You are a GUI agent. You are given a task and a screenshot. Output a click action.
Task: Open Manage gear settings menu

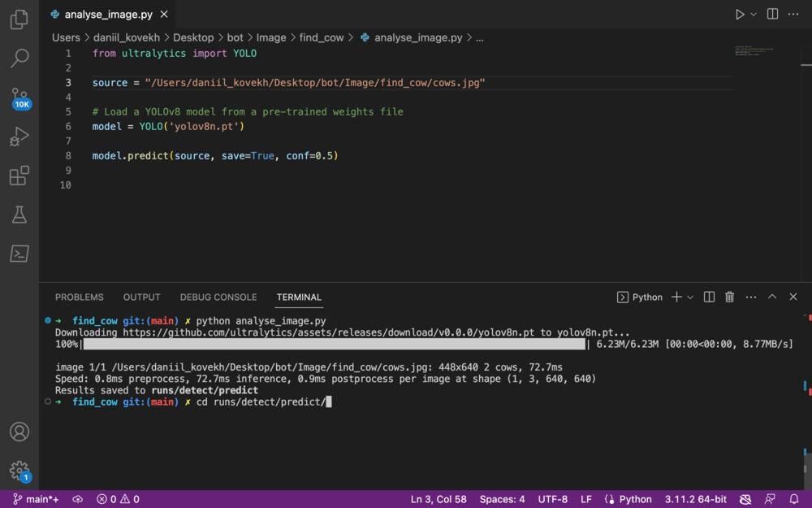19,471
